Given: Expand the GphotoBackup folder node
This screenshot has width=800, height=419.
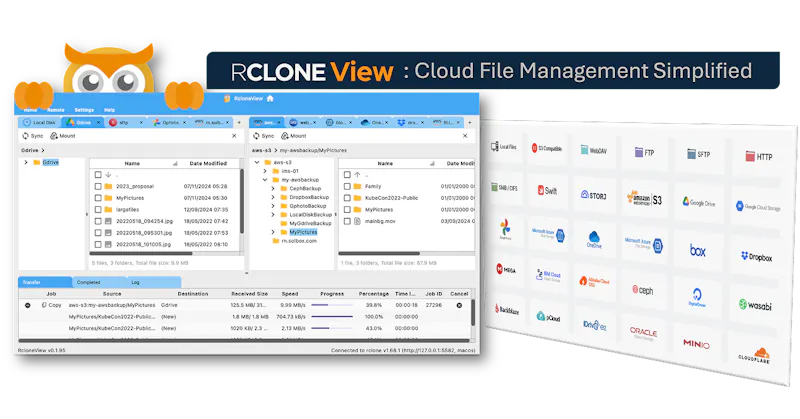Looking at the screenshot, I should coord(273,206).
